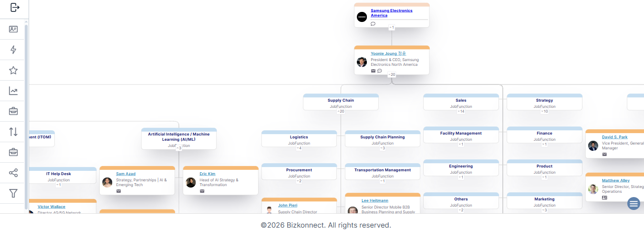644x230 pixels.
Task: Expand the Sales 14 count badge
Action: pos(461,111)
